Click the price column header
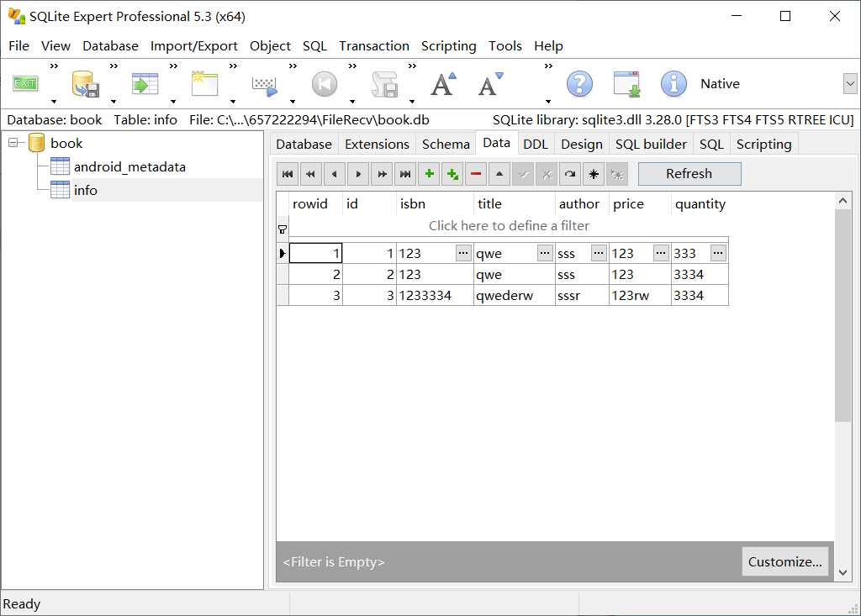Viewport: 861px width, 616px height. pos(640,204)
